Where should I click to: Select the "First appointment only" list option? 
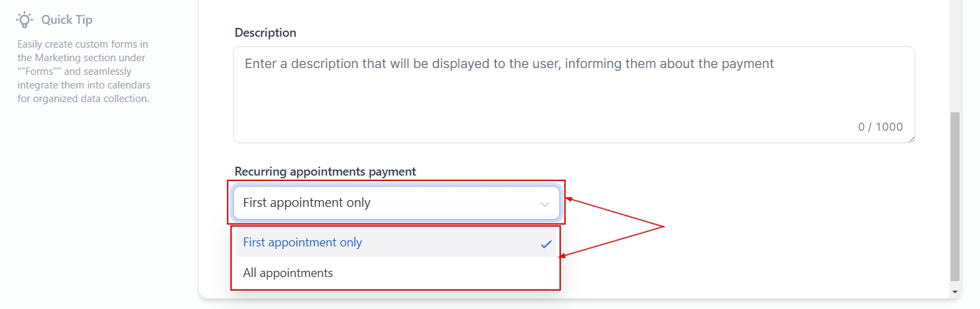[303, 242]
